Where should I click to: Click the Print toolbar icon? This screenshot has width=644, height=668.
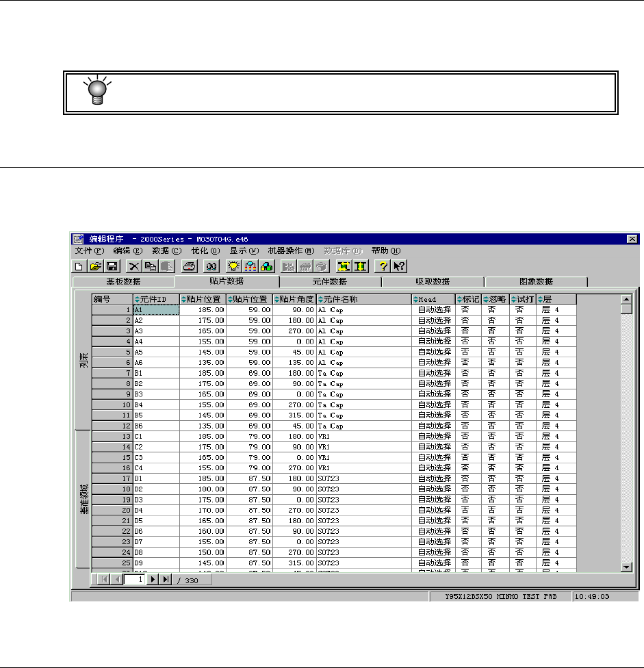pos(189,267)
